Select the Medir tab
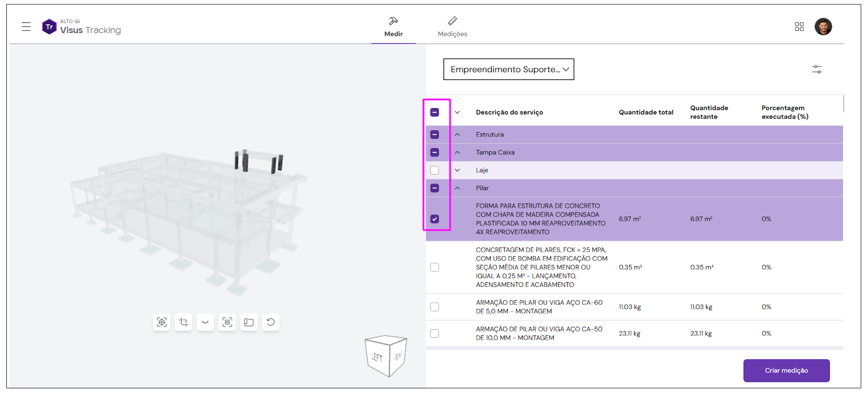Viewport: 868px width, 396px height. pyautogui.click(x=393, y=27)
